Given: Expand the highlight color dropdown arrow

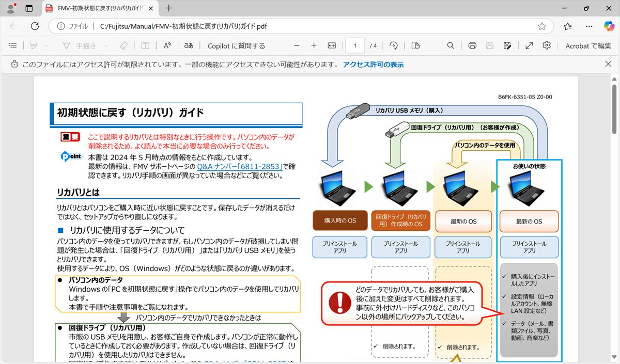Looking at the screenshot, I should click(x=47, y=45).
